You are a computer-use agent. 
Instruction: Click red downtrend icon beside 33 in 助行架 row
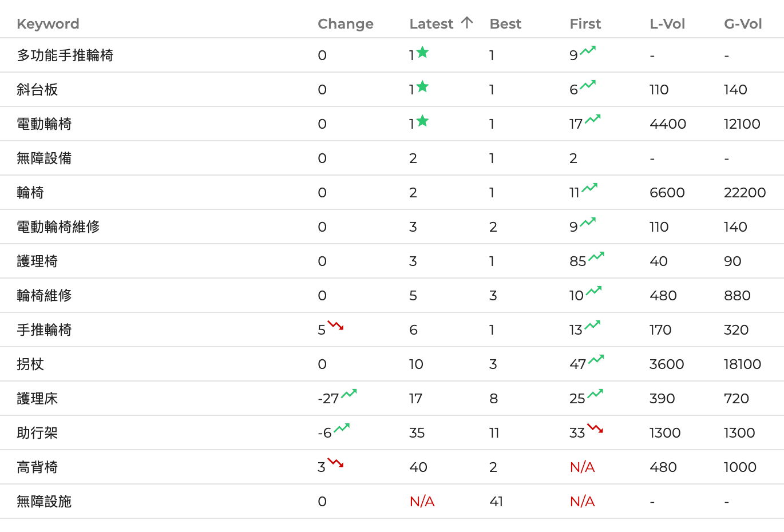595,428
